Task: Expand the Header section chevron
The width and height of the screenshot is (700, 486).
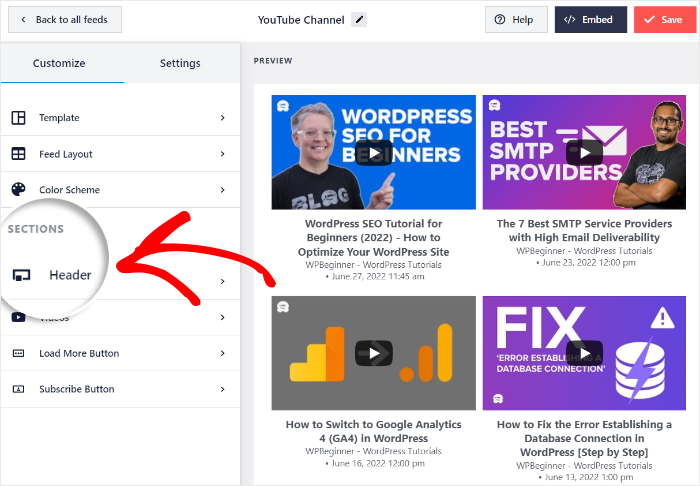Action: coord(222,282)
